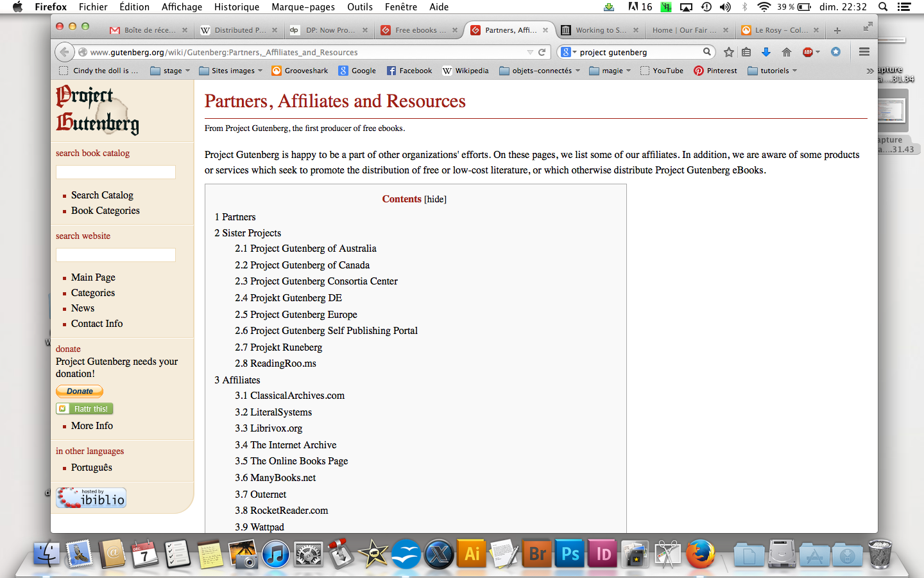The width and height of the screenshot is (924, 578).
Task: Open the Contact Info link
Action: (x=97, y=324)
